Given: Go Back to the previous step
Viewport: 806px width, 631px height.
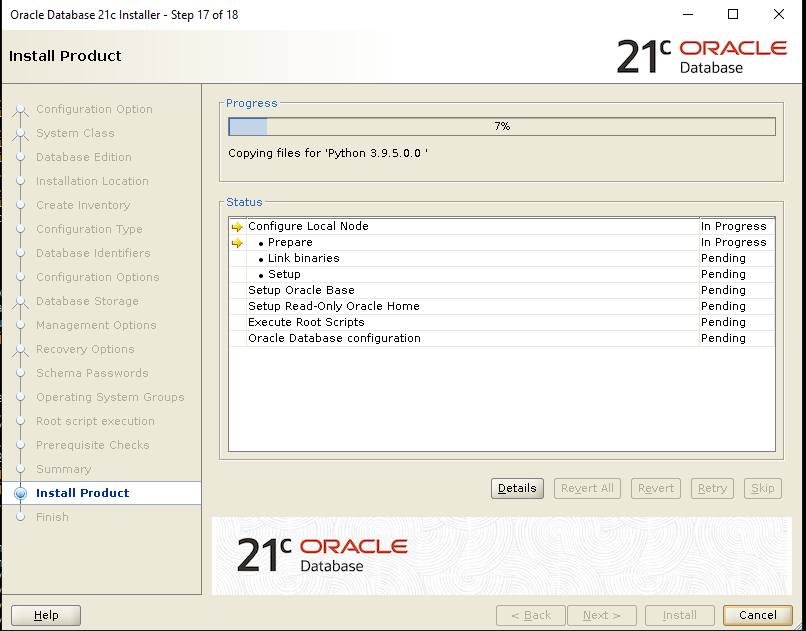Looking at the screenshot, I should pyautogui.click(x=530, y=615).
